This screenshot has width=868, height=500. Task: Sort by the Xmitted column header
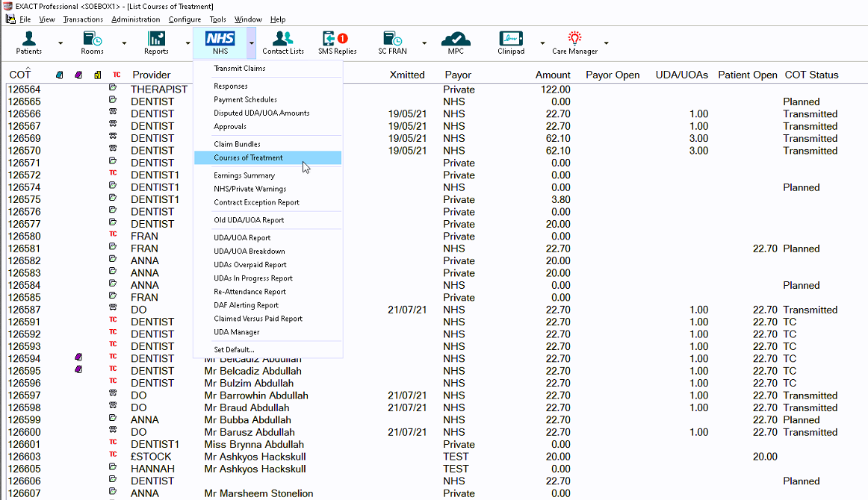pyautogui.click(x=407, y=75)
